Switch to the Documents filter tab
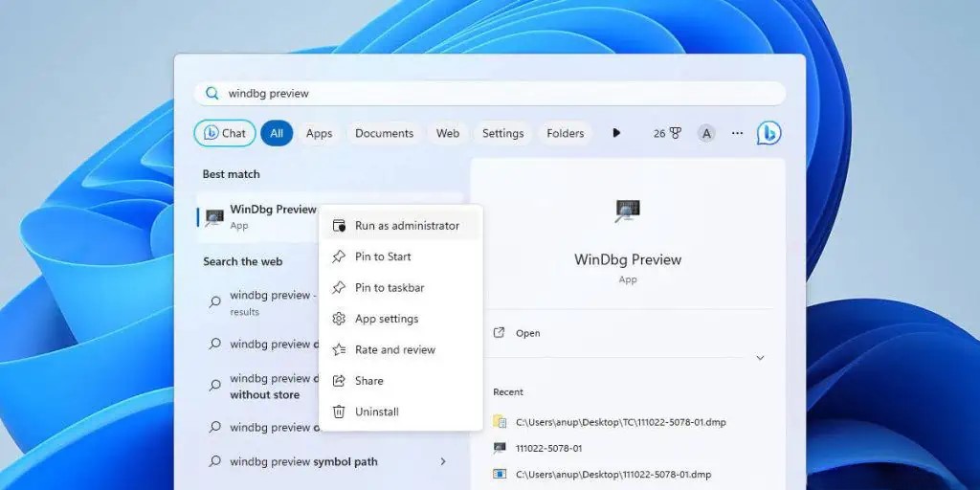The width and height of the screenshot is (980, 490). [384, 133]
